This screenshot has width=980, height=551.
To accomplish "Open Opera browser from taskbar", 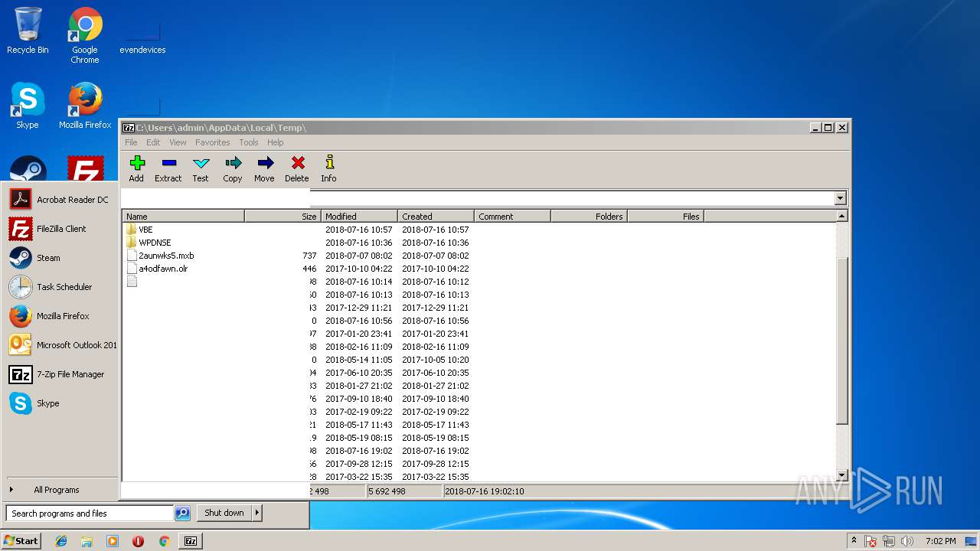I will [138, 541].
